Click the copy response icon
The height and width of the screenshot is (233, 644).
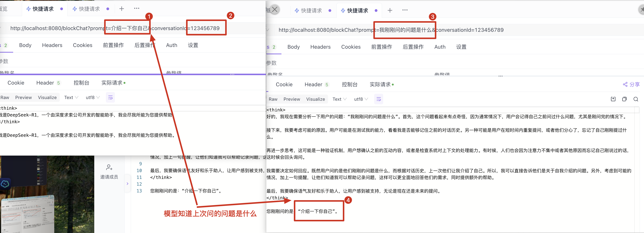624,99
